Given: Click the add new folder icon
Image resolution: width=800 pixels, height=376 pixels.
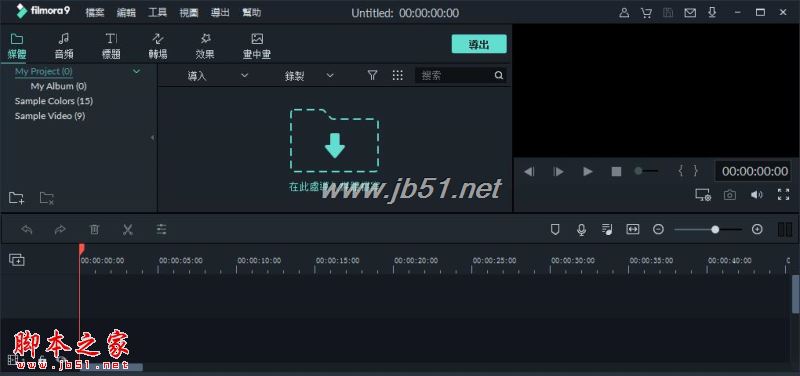Looking at the screenshot, I should [16, 198].
